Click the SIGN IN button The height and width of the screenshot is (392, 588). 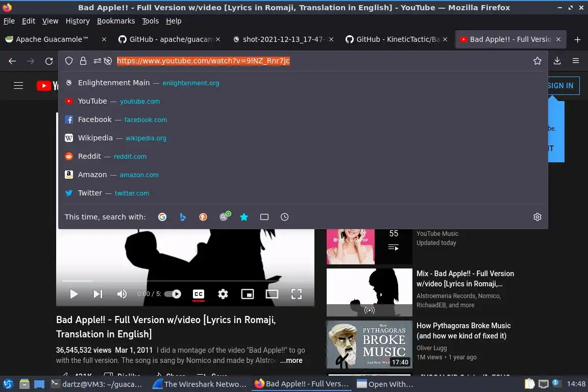pos(563,86)
